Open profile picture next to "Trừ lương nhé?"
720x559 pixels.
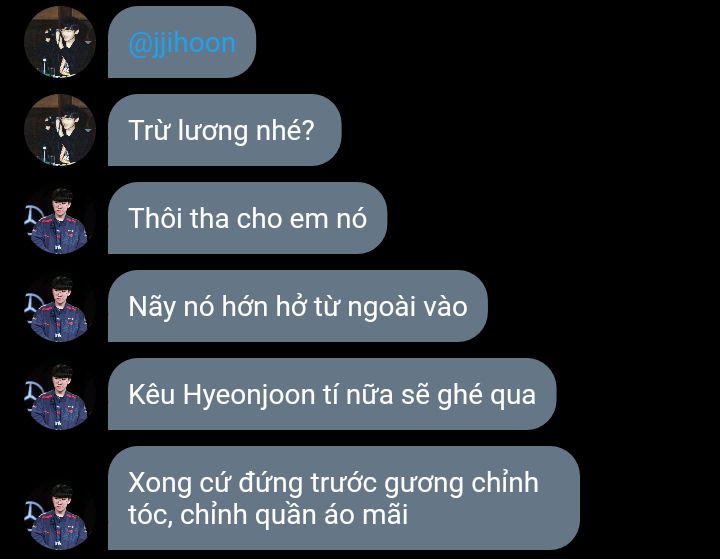[x=60, y=130]
